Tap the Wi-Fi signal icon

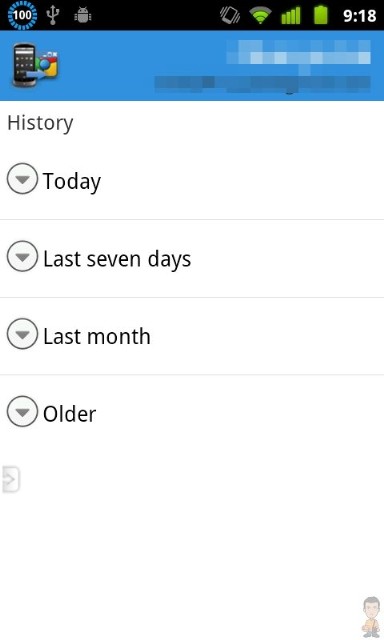(x=260, y=16)
